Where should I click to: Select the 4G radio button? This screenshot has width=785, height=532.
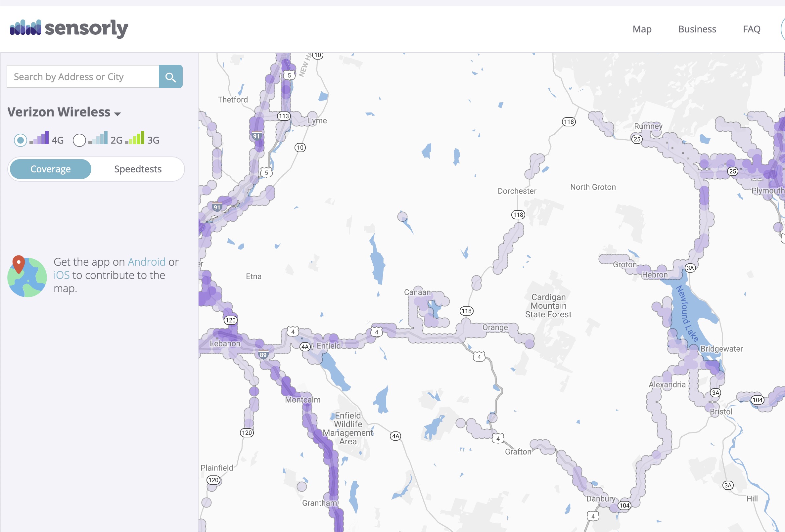pyautogui.click(x=20, y=140)
